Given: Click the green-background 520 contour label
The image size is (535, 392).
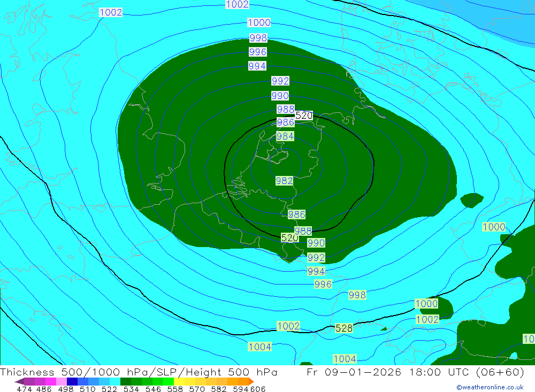Looking at the screenshot, I should [289, 238].
